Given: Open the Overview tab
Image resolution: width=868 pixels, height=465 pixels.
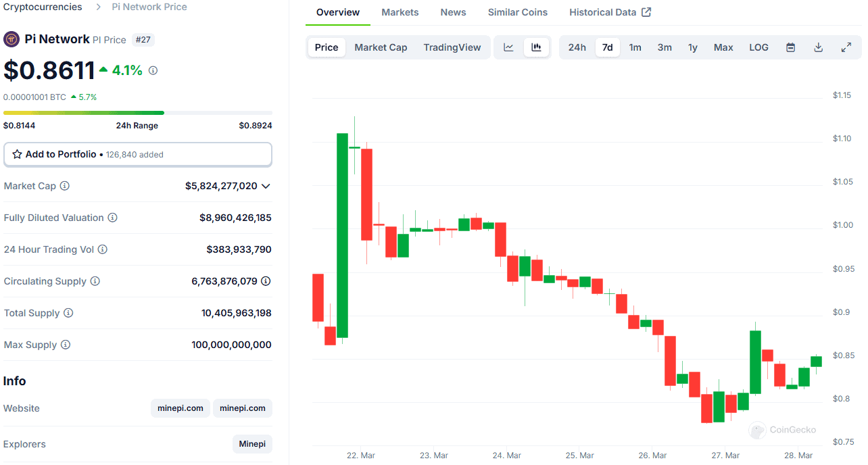Looking at the screenshot, I should click(x=338, y=12).
